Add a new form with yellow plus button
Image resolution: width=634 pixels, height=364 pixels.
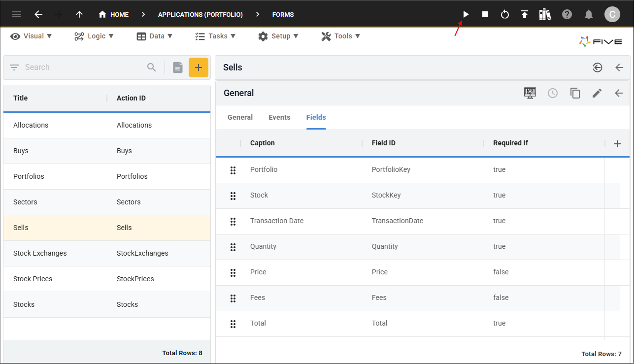pos(199,67)
